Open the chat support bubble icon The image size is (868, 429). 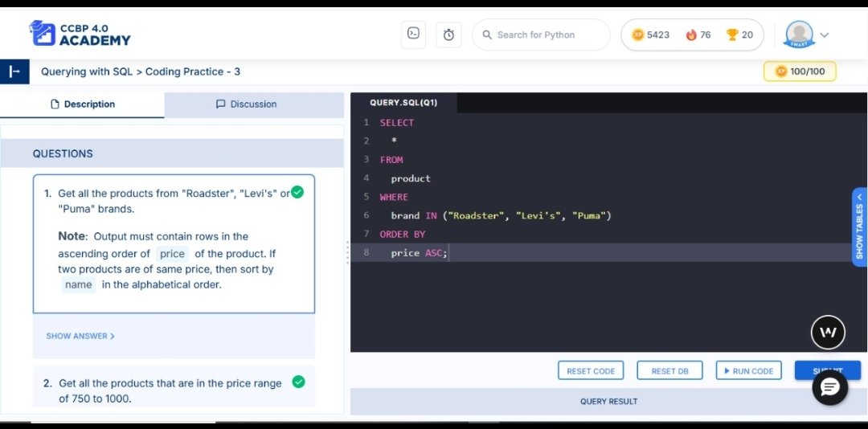click(829, 388)
